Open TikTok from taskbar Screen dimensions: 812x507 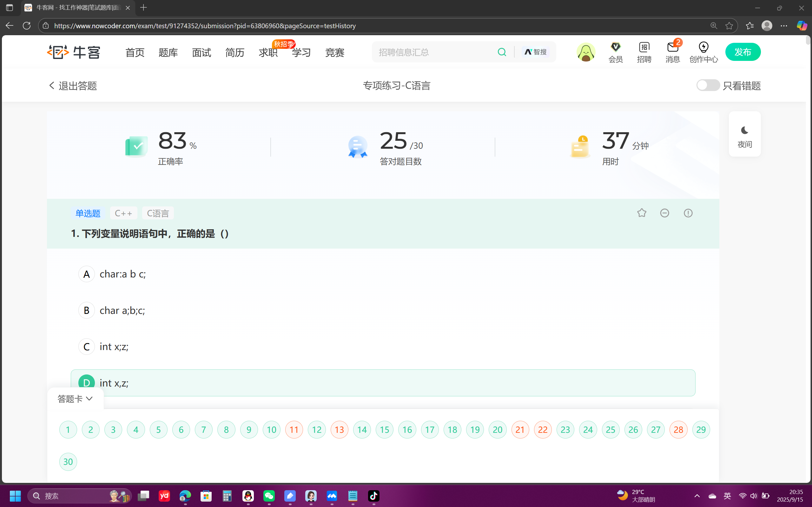[373, 496]
